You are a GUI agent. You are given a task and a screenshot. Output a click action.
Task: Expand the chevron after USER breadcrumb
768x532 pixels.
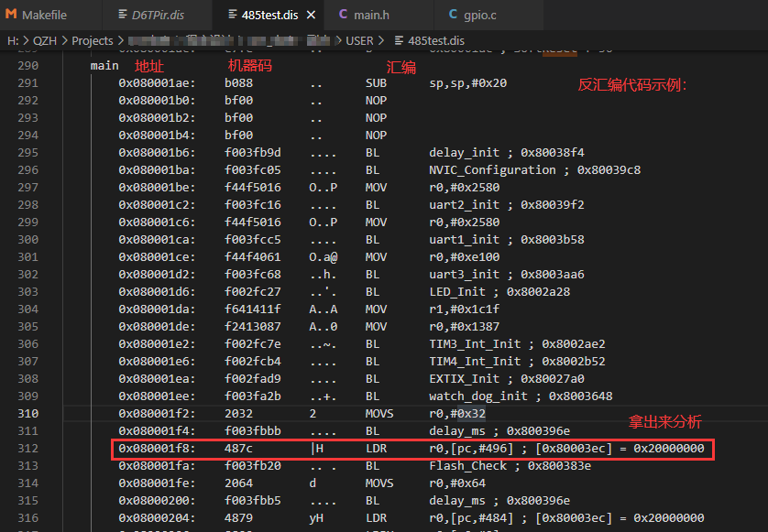coord(380,40)
